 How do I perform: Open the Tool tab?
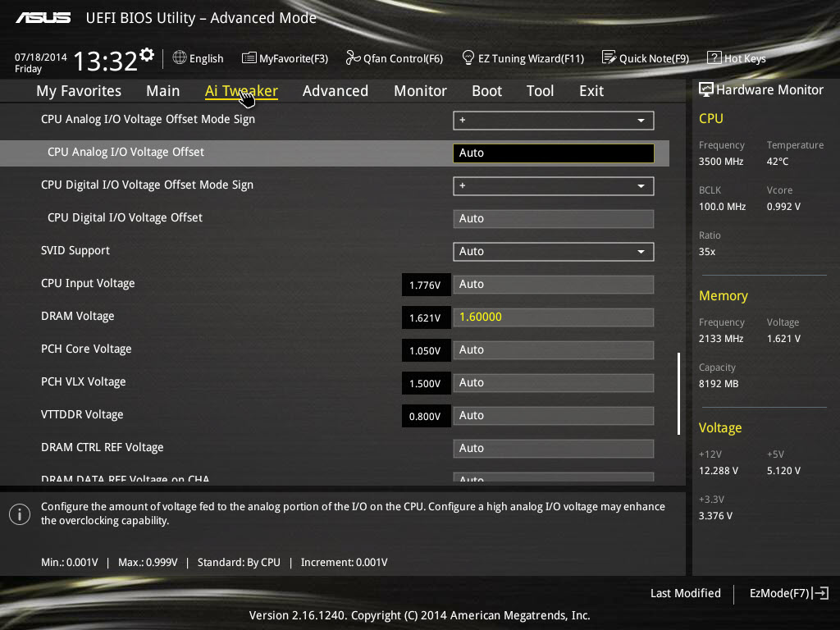(x=540, y=91)
